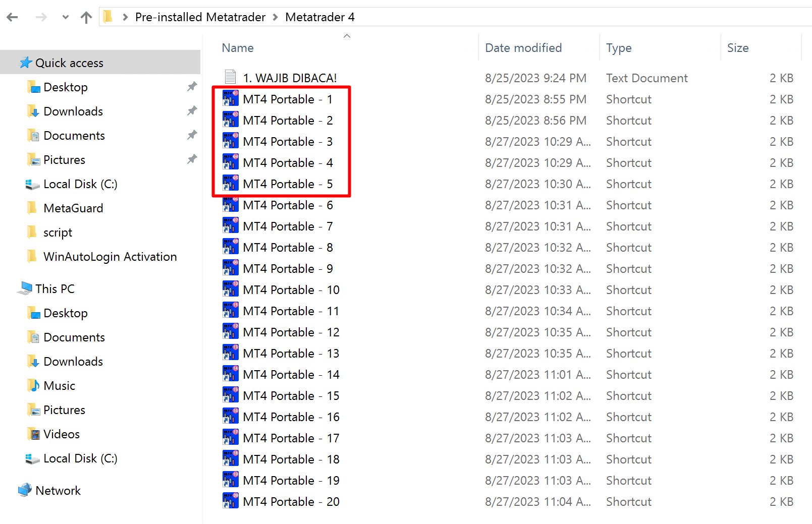Screen dimensions: 812x524
Task: Click the MT4 Portable - 3 icon
Action: [231, 141]
